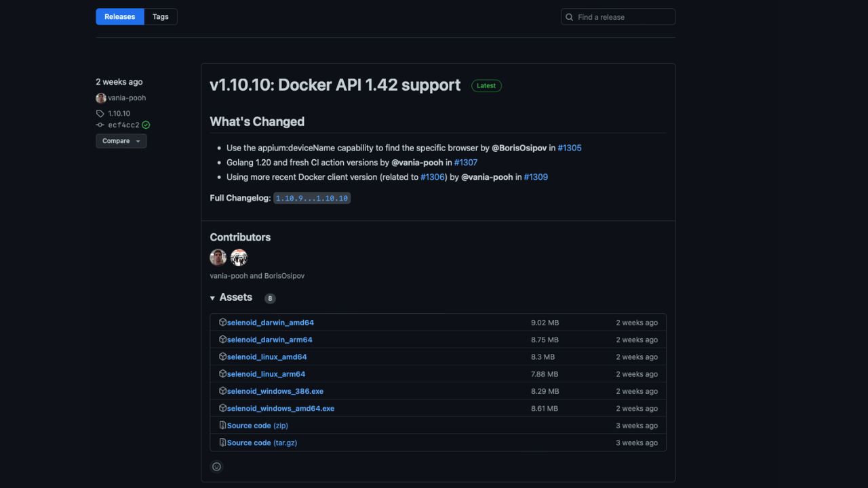Image resolution: width=868 pixels, height=488 pixels.
Task: Open the 1.10.10 tag link
Action: coord(119,113)
